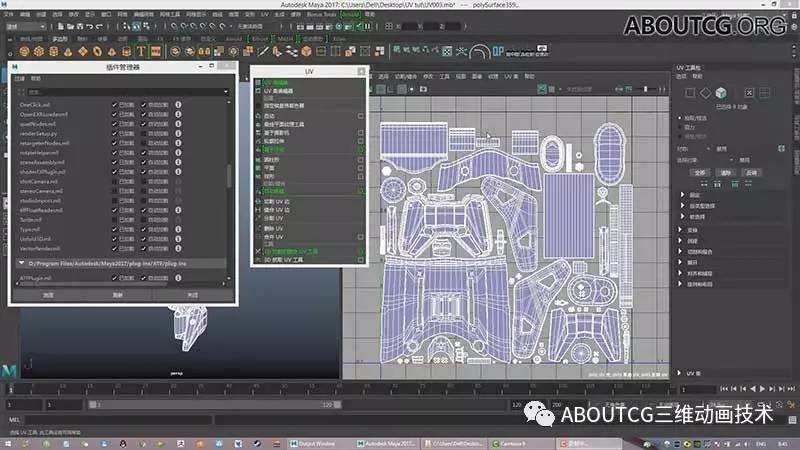The width and height of the screenshot is (800, 450).
Task: Click the Redo arrow icon in status line
Action: click(99, 26)
